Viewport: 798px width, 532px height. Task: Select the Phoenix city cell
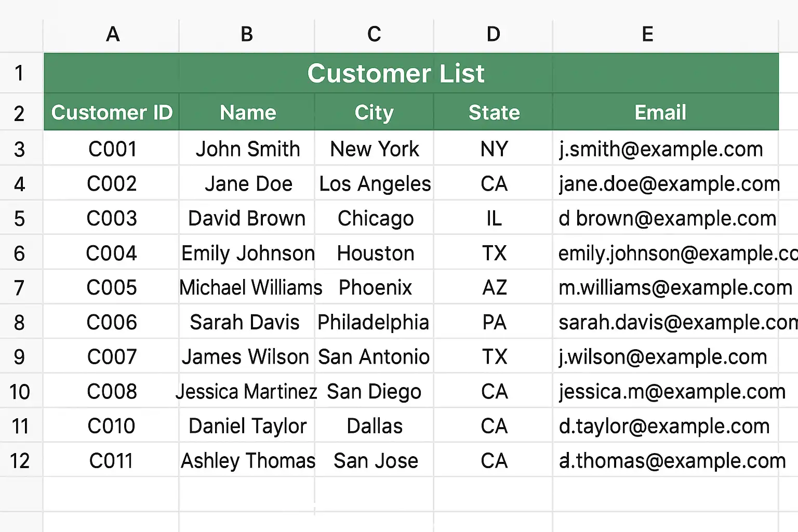[x=375, y=288]
